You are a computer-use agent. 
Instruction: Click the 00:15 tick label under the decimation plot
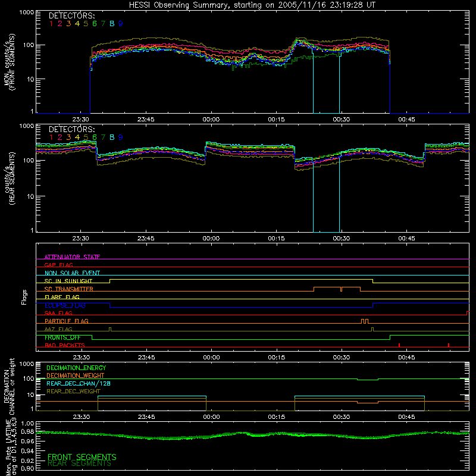click(x=277, y=417)
